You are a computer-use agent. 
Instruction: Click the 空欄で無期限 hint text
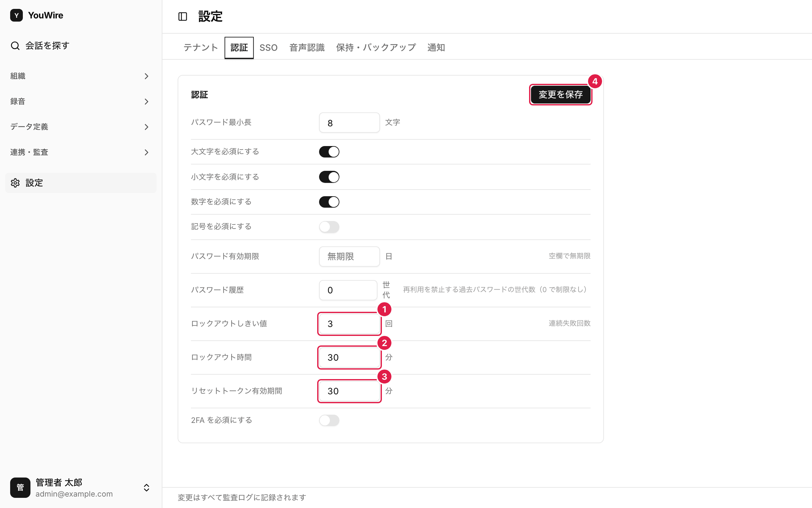(x=569, y=256)
